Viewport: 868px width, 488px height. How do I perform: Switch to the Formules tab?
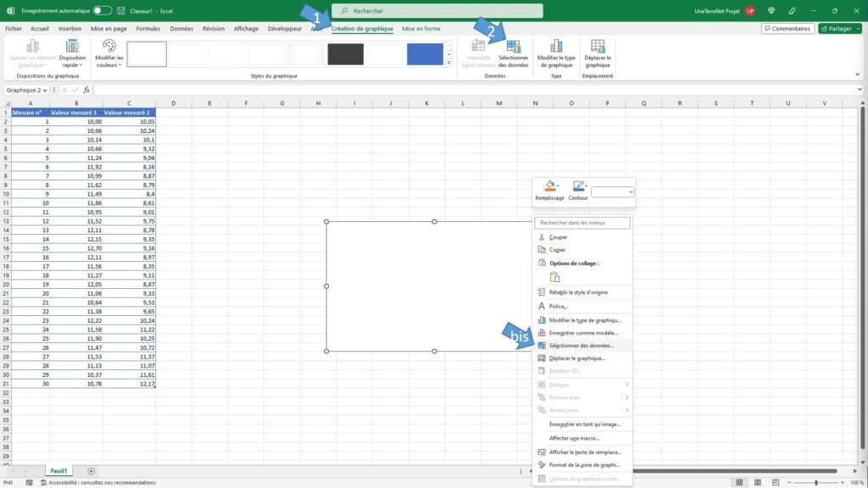coord(147,28)
